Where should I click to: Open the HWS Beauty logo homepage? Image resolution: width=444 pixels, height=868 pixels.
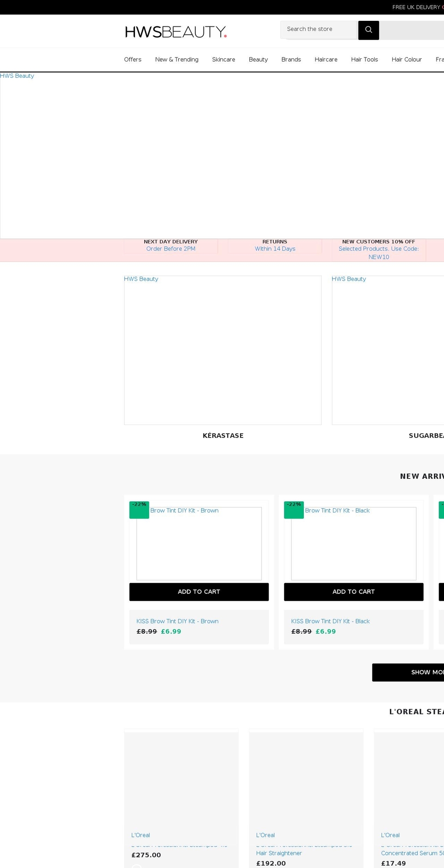point(176,31)
